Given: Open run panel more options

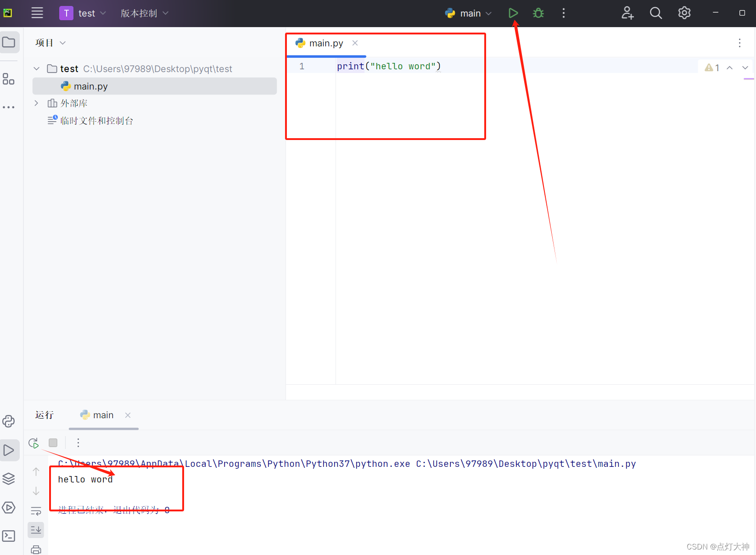Looking at the screenshot, I should click(78, 443).
